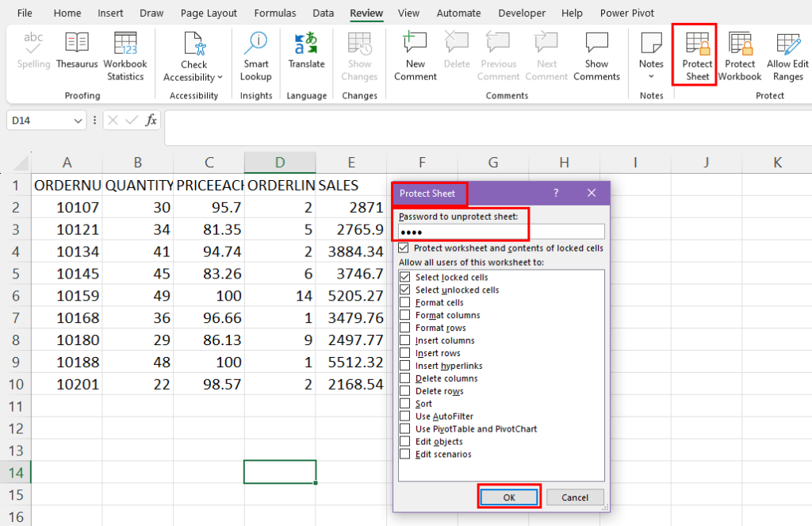Click the formula bar cancel X icon
812x526 pixels.
[113, 121]
